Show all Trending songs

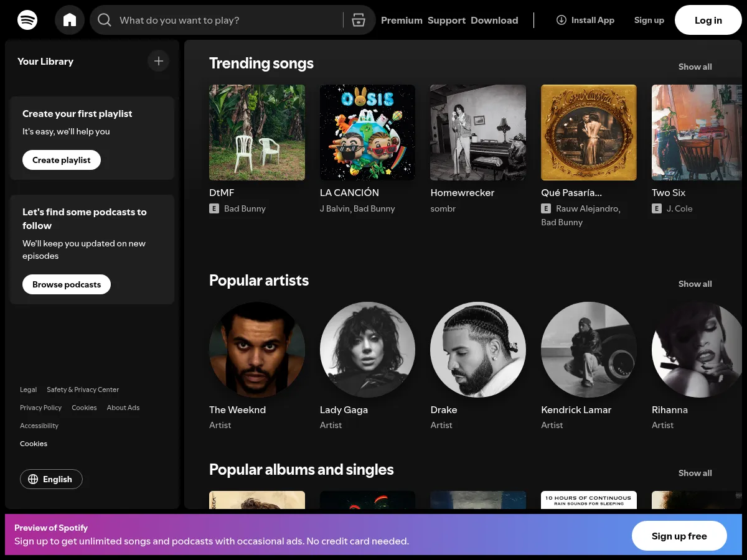point(695,67)
